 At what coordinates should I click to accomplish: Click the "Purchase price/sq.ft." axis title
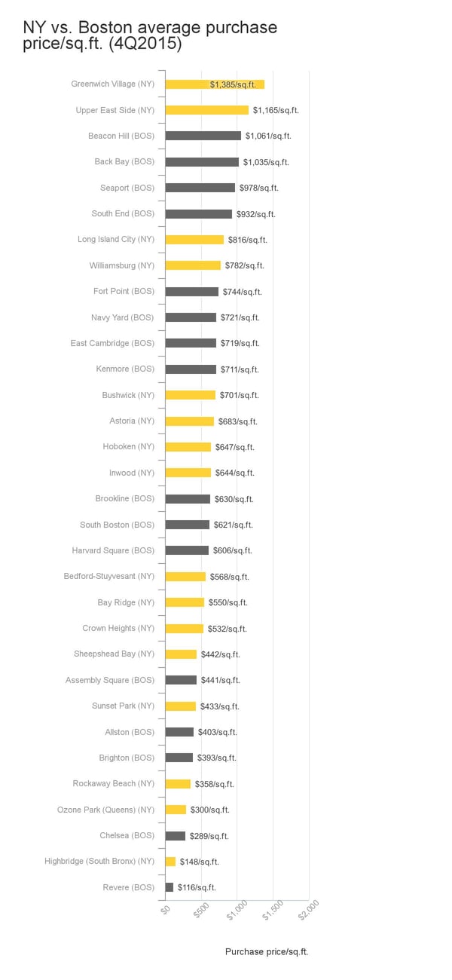[267, 952]
